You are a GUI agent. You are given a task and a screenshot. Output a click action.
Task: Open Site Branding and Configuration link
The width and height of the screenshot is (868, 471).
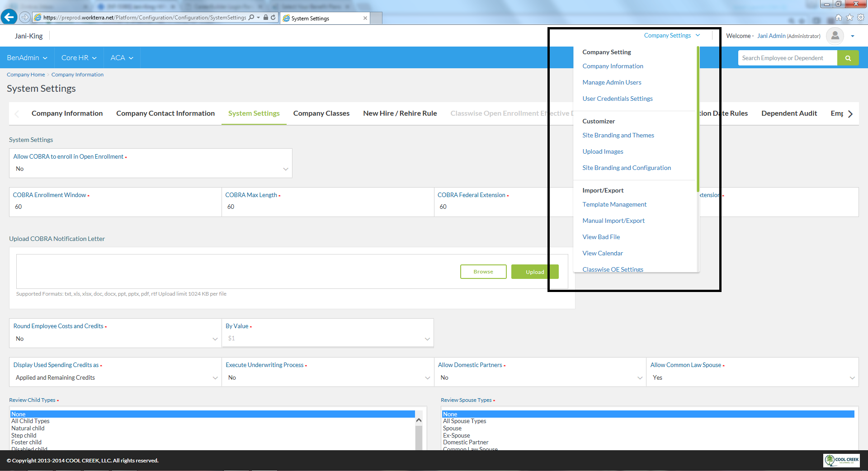coord(626,168)
